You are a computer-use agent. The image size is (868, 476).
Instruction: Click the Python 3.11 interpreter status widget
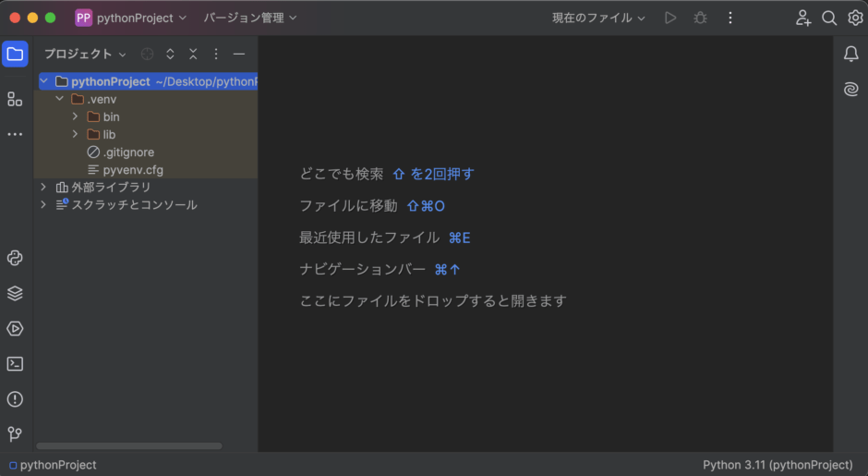tap(778, 465)
